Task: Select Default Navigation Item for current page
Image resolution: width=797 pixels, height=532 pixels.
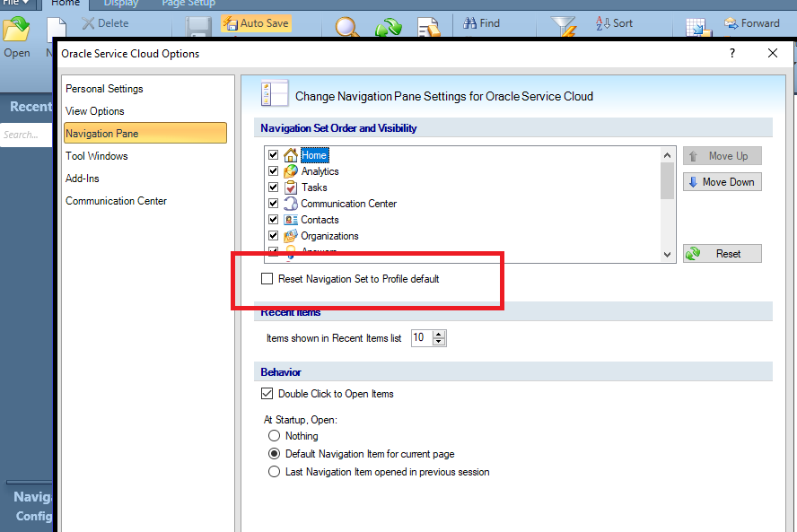Action: 274,454
